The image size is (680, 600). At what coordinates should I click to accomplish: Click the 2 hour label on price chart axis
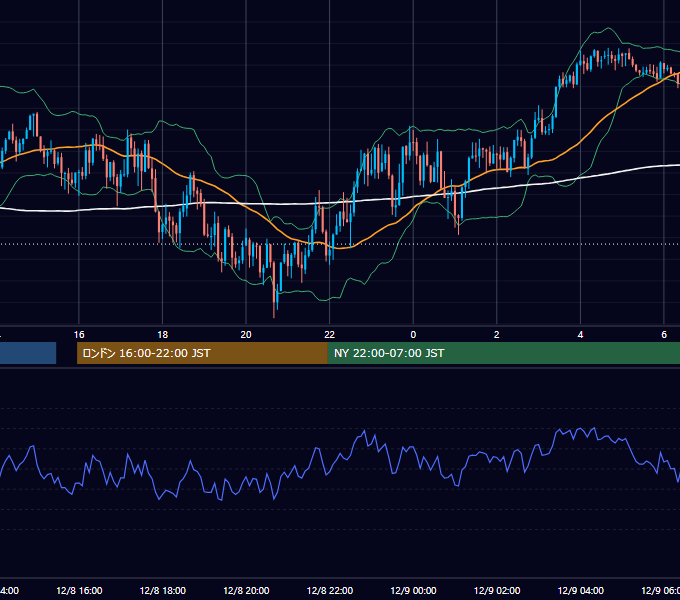(x=497, y=335)
